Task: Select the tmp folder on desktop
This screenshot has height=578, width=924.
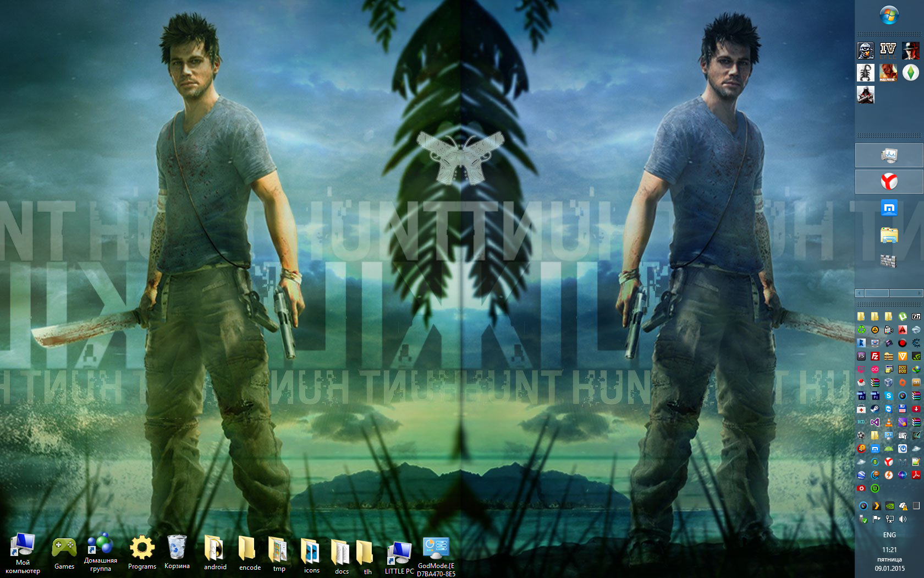Action: tap(279, 554)
